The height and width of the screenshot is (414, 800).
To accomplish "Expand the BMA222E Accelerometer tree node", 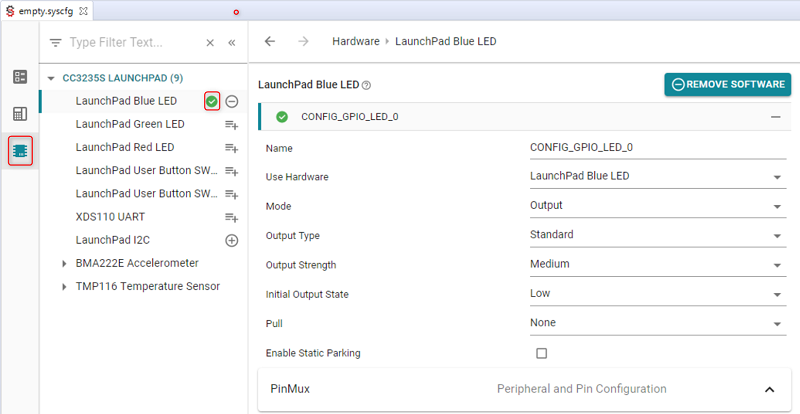I will 65,263.
